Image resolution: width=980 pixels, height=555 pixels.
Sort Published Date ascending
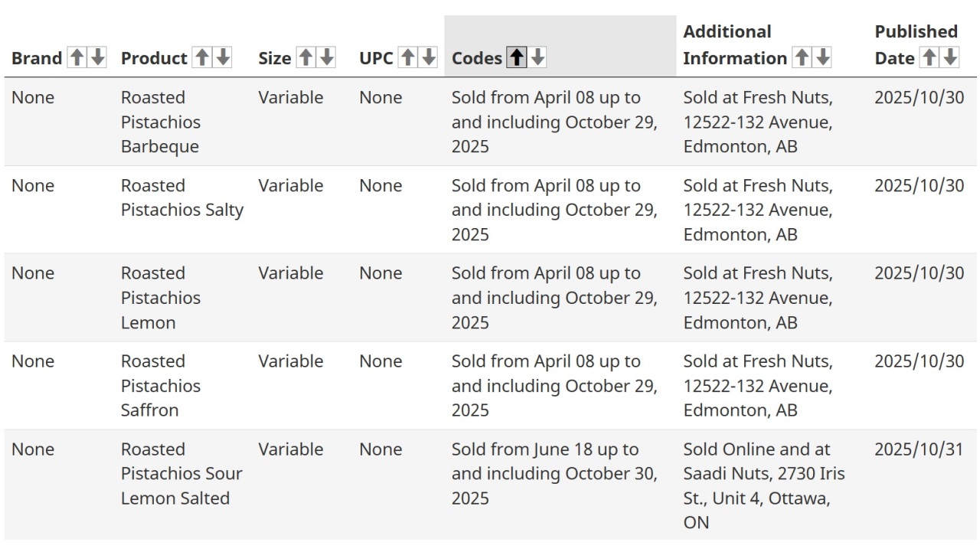click(x=929, y=57)
